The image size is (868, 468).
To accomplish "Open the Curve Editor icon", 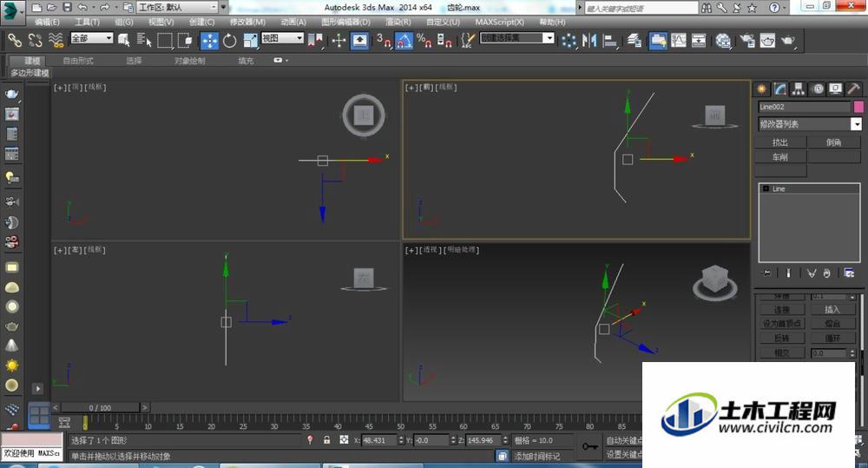I will tap(679, 40).
